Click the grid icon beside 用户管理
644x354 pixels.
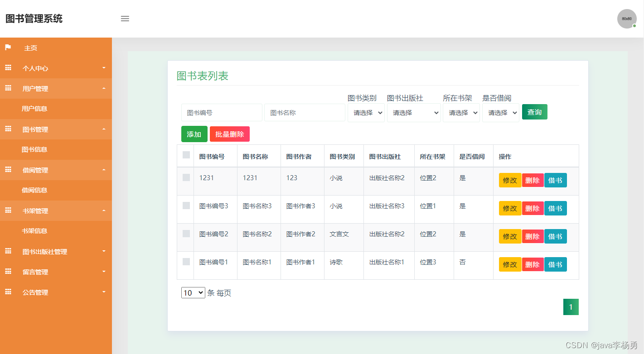click(x=8, y=88)
